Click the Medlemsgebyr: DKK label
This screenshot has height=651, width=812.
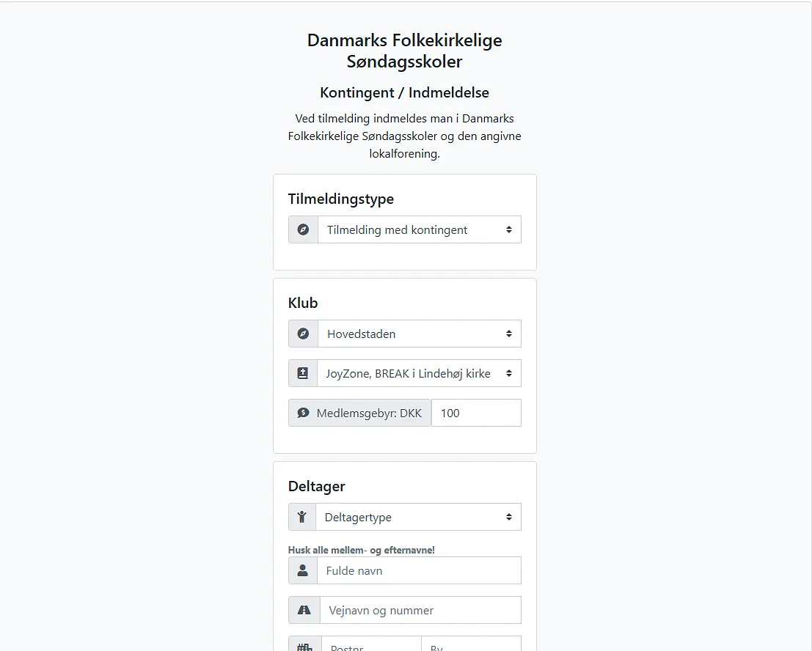click(369, 413)
